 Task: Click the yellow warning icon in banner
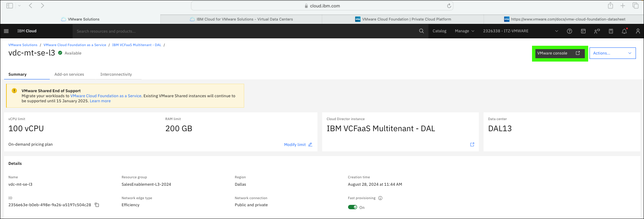coord(14,91)
